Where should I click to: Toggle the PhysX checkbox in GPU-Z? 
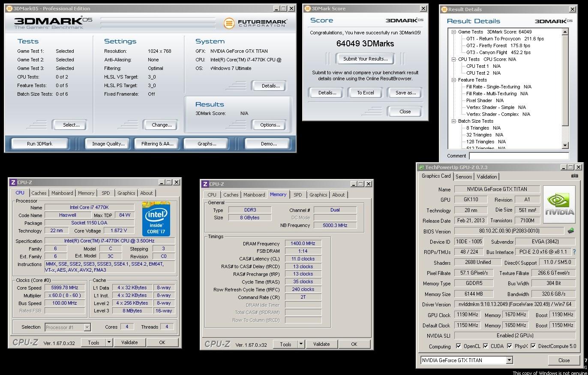pos(510,346)
